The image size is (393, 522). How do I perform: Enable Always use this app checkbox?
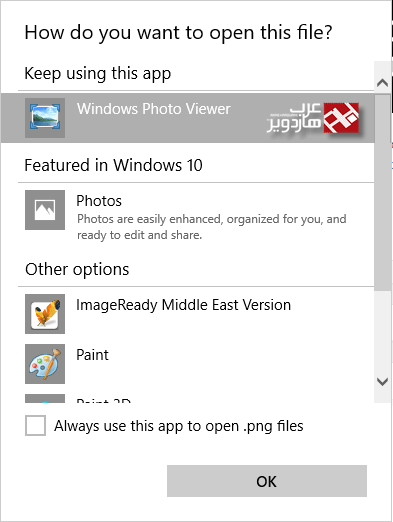click(x=35, y=425)
